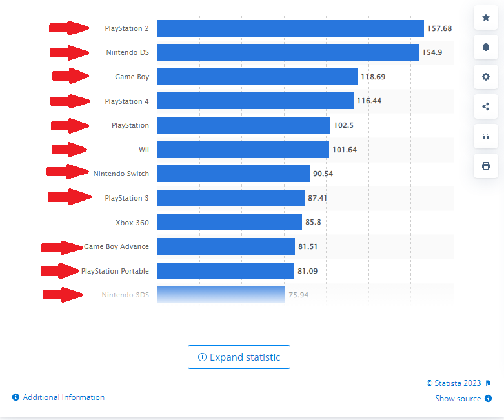Click the Game Boy bar

257,77
